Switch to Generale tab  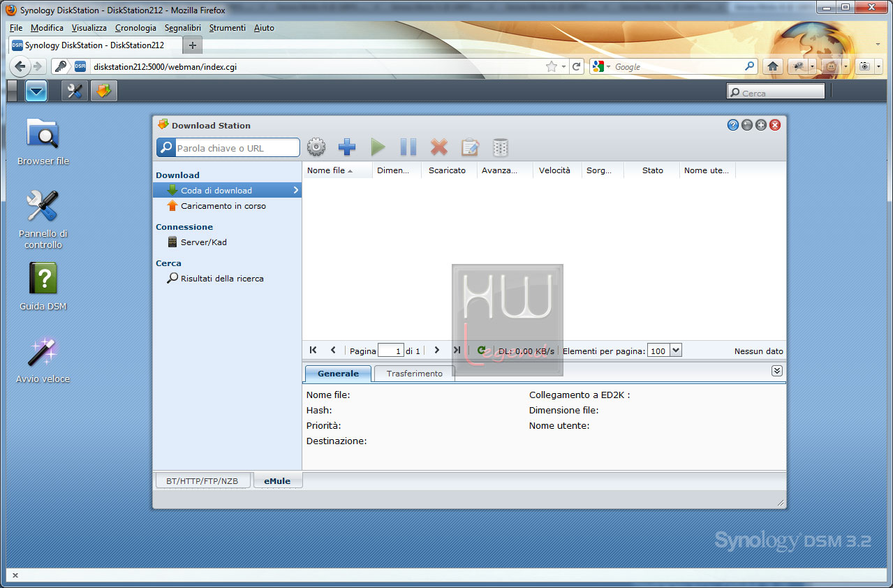pos(338,374)
